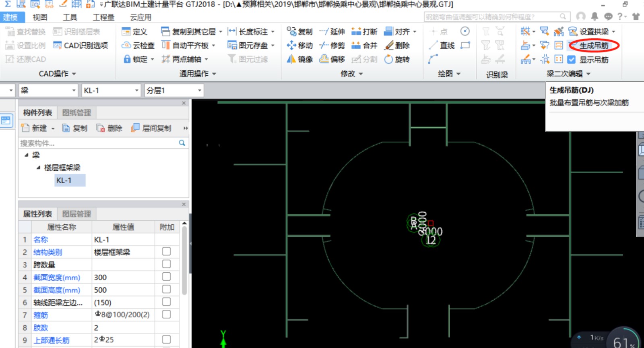Select the 合并 merge tool

[364, 46]
